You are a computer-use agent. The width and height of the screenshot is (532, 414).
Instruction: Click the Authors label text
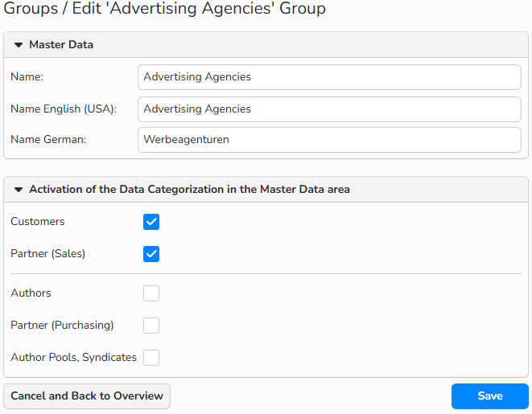31,293
